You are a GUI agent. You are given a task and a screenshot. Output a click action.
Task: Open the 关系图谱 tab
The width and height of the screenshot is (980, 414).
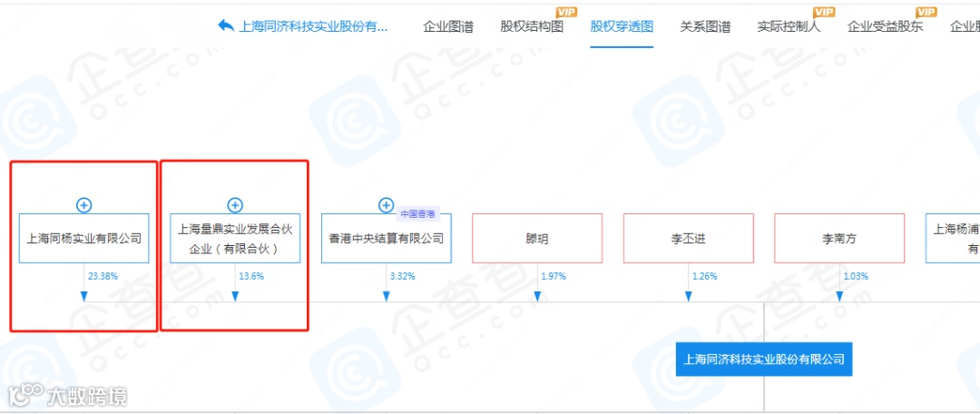tap(705, 27)
